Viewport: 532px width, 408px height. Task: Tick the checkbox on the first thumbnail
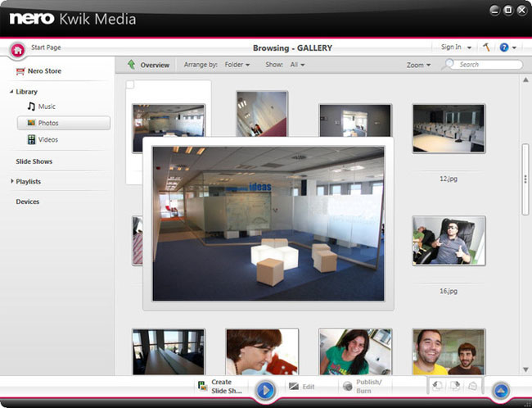(x=130, y=85)
